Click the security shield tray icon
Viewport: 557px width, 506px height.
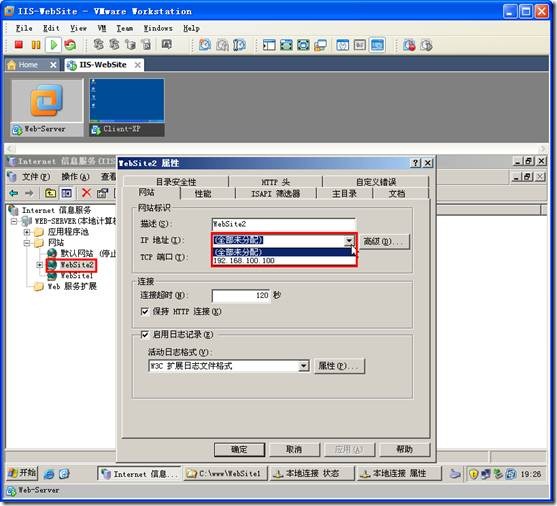click(473, 474)
